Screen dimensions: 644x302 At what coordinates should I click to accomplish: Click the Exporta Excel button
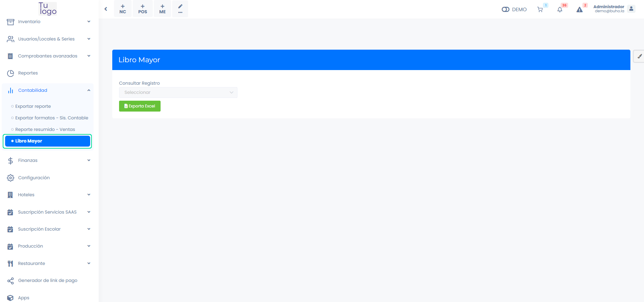pyautogui.click(x=139, y=106)
